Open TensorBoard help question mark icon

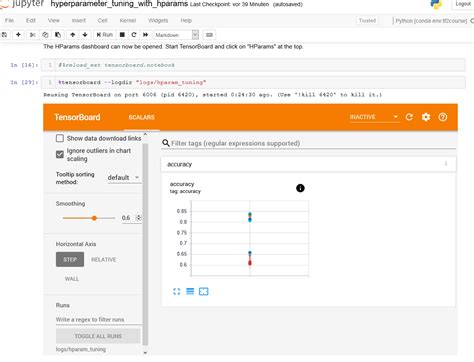click(x=443, y=117)
